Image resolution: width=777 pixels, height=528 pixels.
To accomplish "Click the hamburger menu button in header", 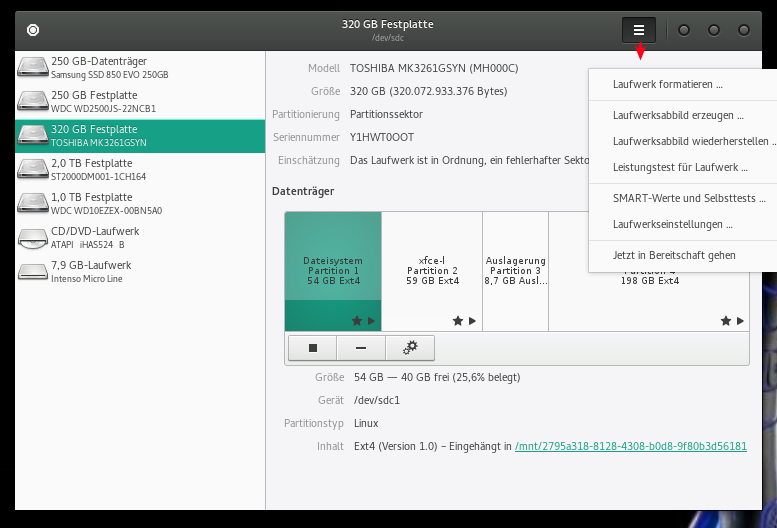I will tap(639, 30).
